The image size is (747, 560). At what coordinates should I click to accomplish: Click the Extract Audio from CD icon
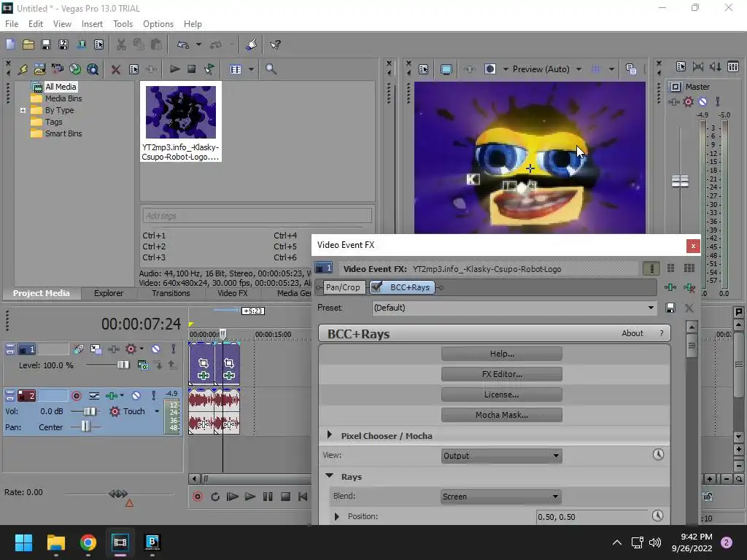[x=75, y=69]
